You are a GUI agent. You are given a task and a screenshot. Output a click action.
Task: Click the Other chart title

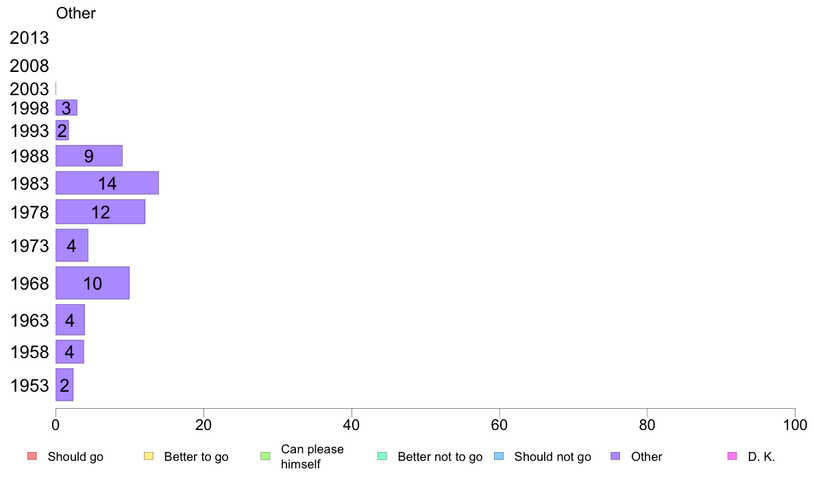(x=76, y=13)
